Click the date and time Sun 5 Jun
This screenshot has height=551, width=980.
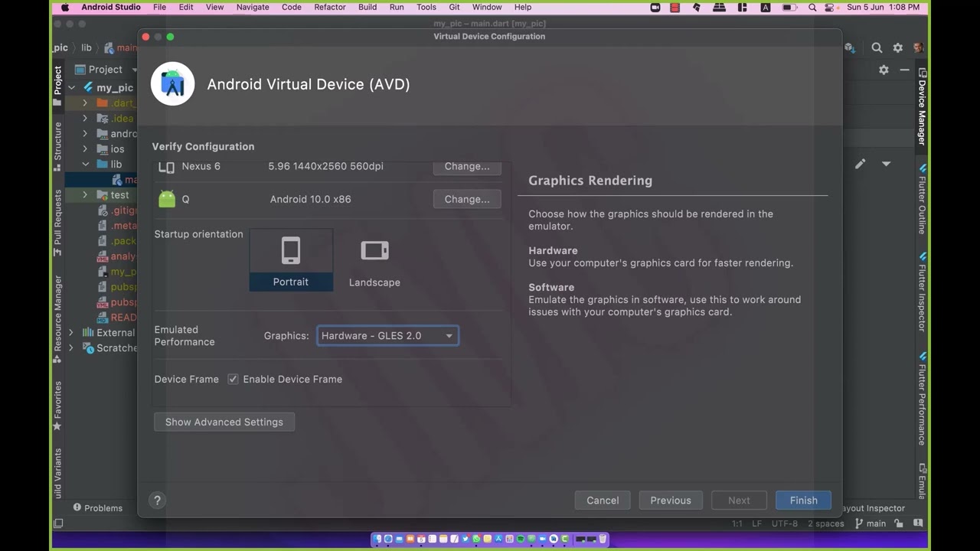883,7
